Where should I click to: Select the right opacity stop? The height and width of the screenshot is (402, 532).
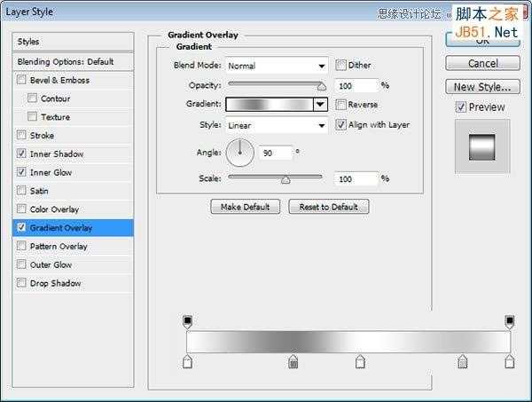(x=509, y=321)
